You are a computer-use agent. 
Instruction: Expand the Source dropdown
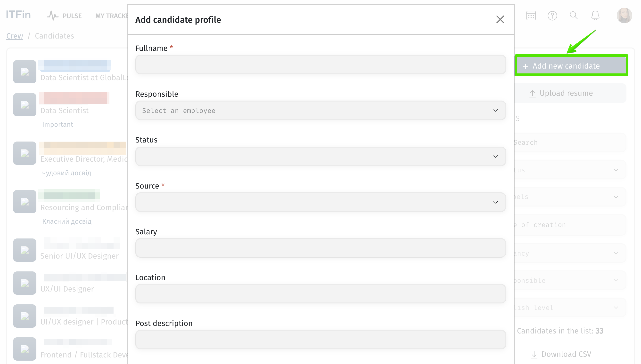(320, 202)
